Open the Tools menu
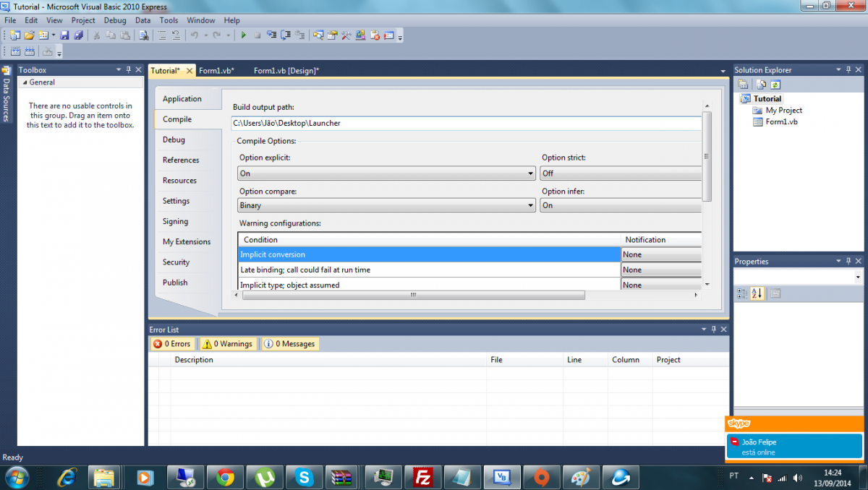 [169, 20]
